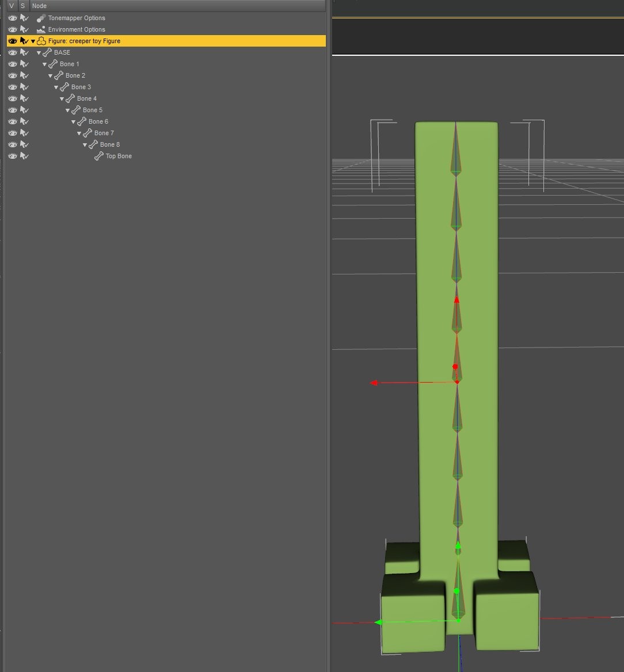This screenshot has height=672, width=624.
Task: Toggle selectable arrow icon for Bone 7
Action: pos(24,133)
